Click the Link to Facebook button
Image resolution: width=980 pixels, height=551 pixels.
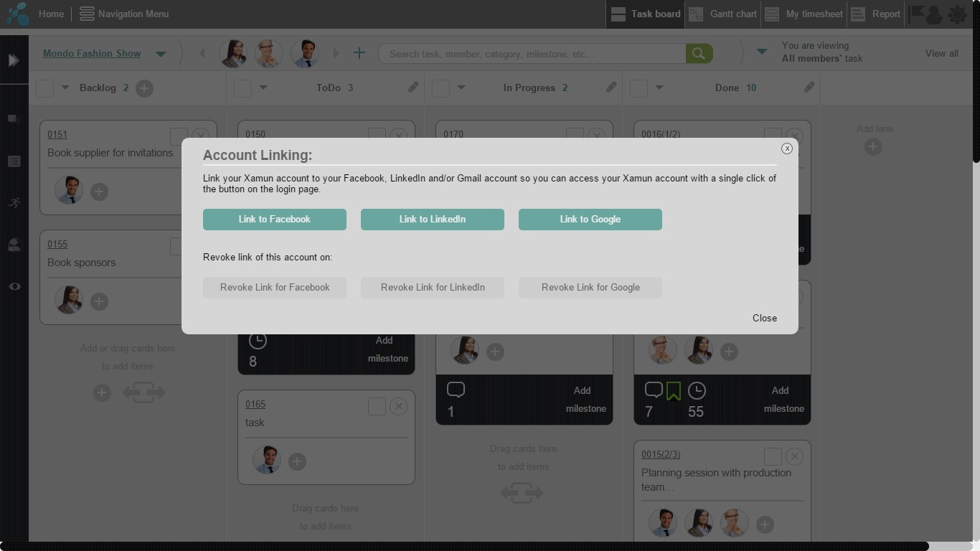275,220
